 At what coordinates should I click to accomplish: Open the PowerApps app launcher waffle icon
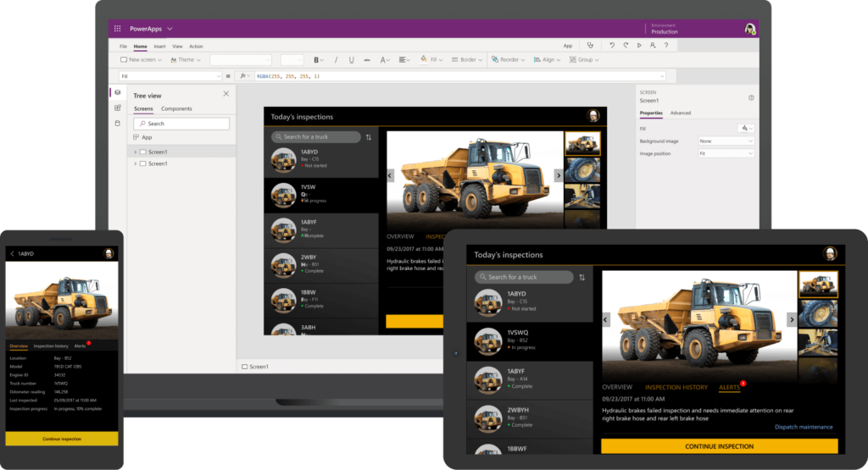click(118, 29)
